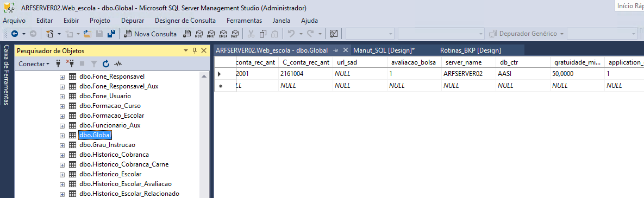Expand dbo.Fone_Usuario table node

click(x=62, y=96)
